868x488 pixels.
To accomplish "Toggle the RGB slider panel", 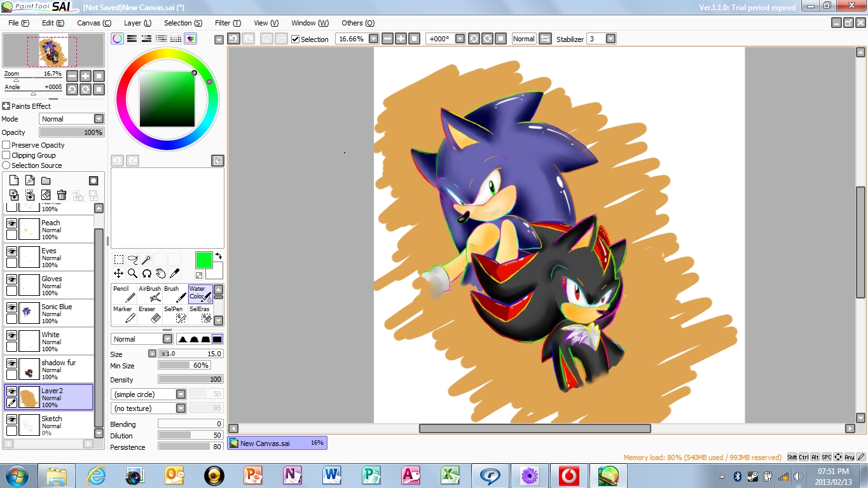I will tap(132, 39).
